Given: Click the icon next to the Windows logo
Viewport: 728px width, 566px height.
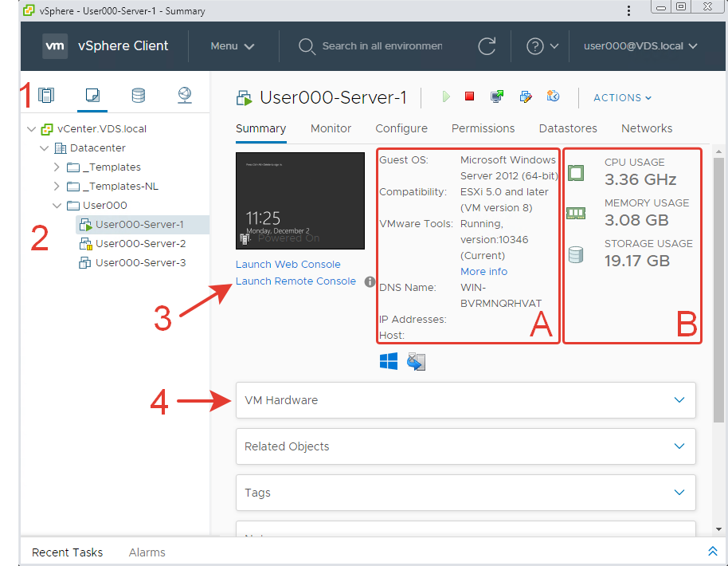Looking at the screenshot, I should point(416,362).
